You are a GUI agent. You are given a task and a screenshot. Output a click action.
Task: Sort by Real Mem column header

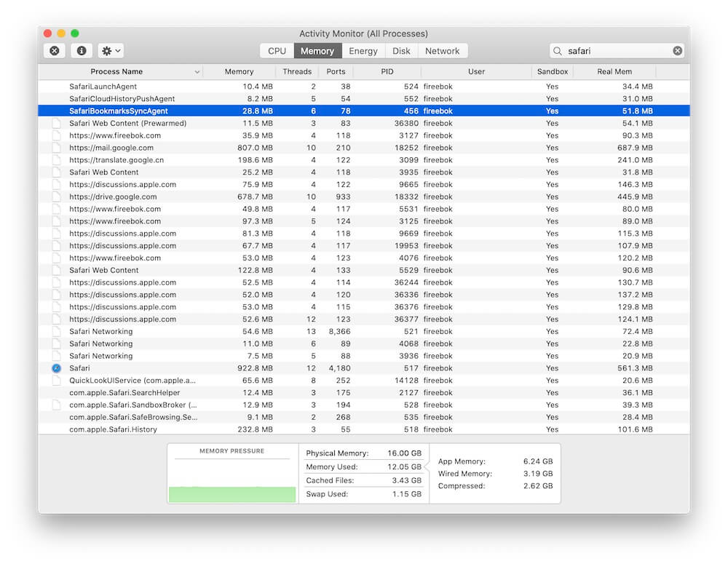pyautogui.click(x=614, y=71)
